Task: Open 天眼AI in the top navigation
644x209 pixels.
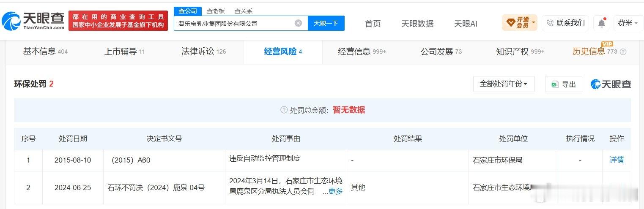Action: (466, 24)
